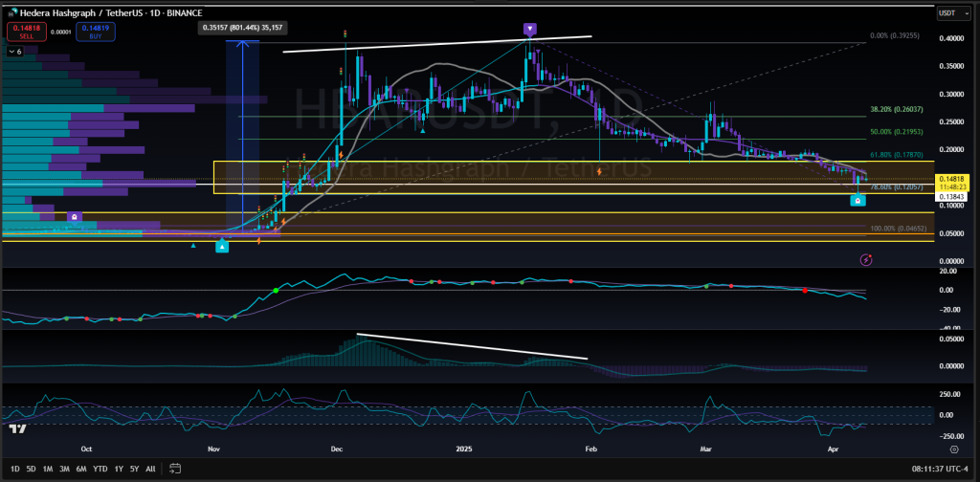Click the Mar label on time axis
980x482 pixels.
[x=707, y=449]
